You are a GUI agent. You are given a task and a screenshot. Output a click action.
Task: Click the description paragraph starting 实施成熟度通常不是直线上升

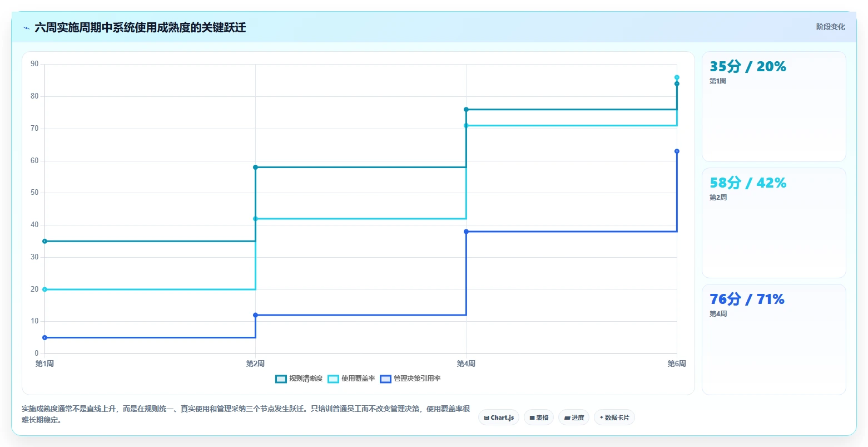[246, 414]
